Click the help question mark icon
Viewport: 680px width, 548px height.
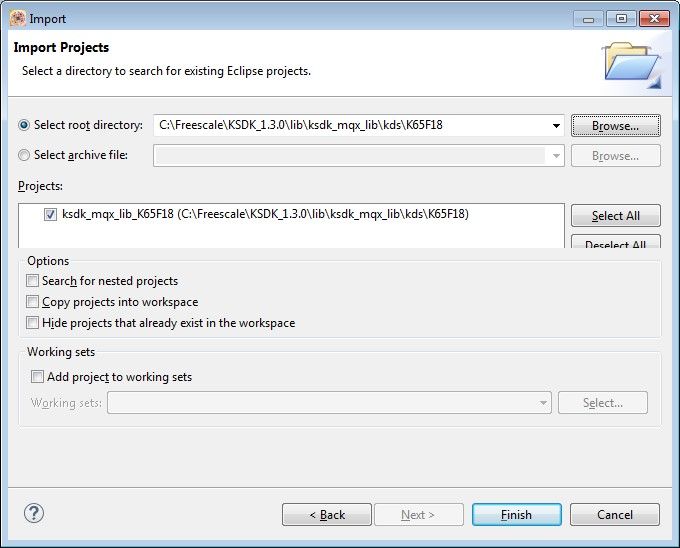[x=34, y=514]
